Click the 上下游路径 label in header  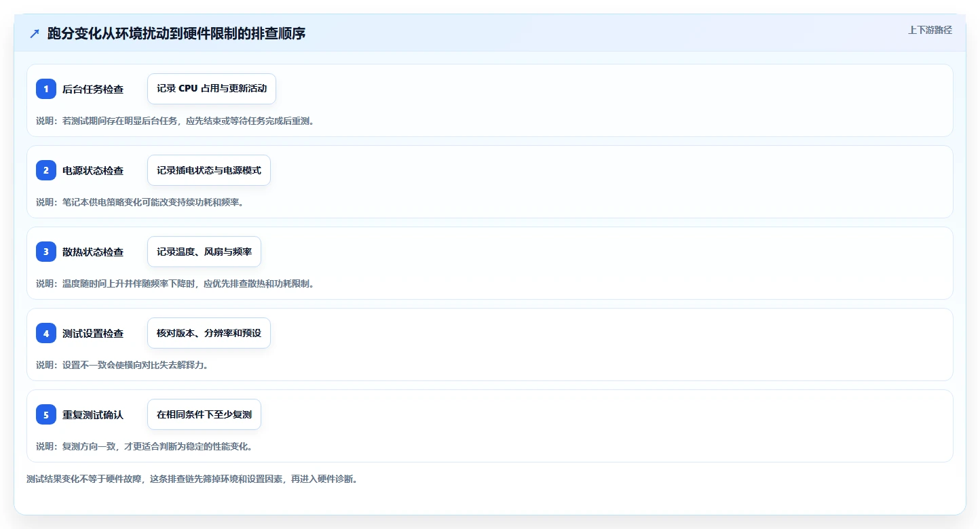coord(930,30)
